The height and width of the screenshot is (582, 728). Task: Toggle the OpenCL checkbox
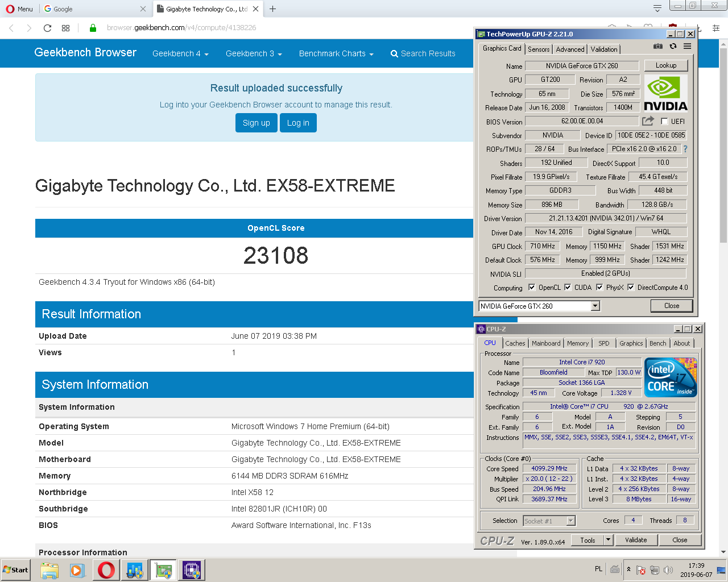pos(532,287)
